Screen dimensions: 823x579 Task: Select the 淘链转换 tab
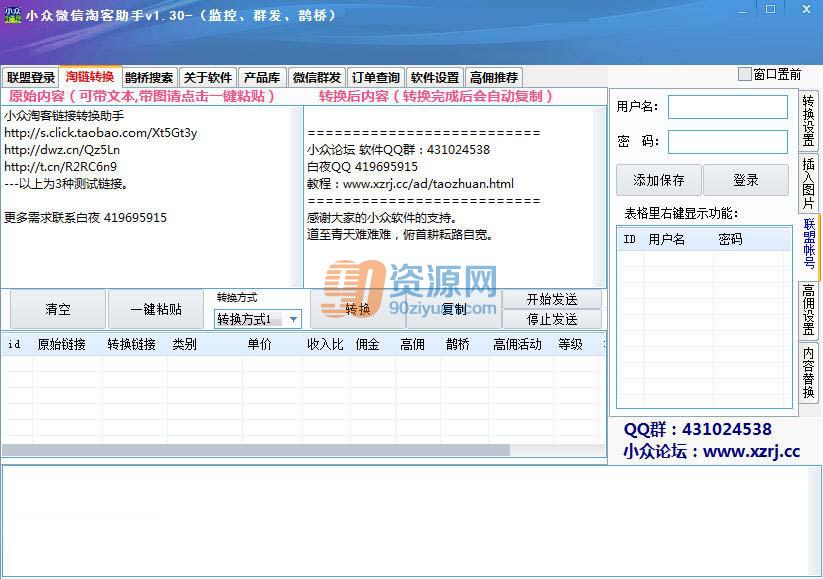tap(90, 77)
